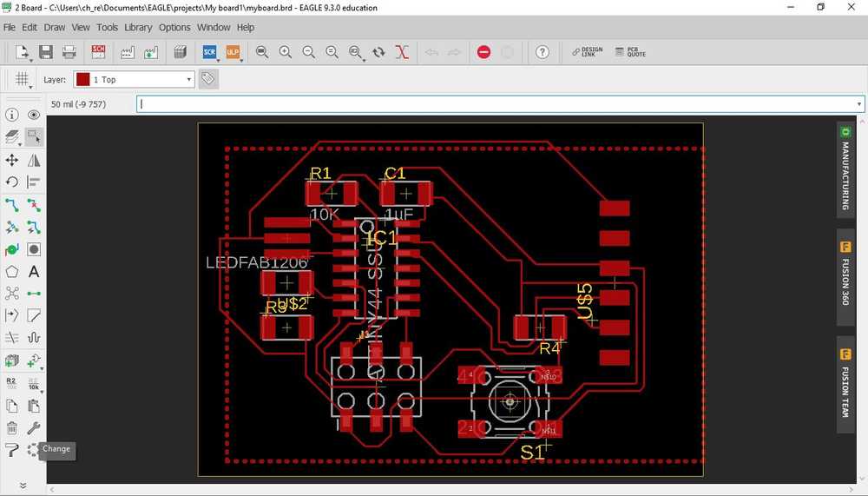Click the 3D board block icon

[181, 52]
